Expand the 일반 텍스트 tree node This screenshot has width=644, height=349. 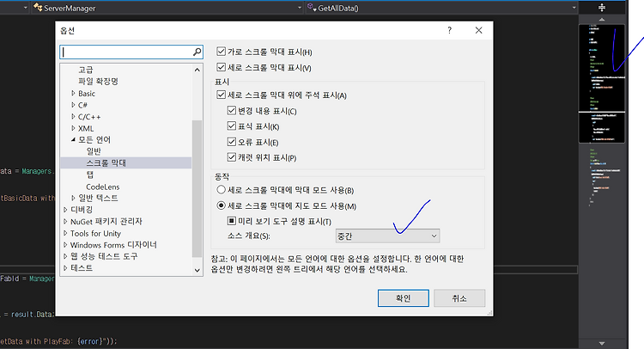[x=73, y=198]
